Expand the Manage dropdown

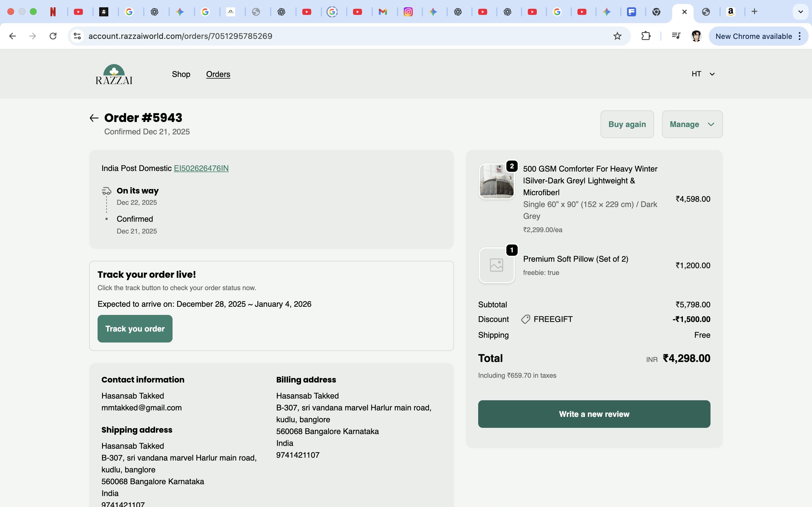pyautogui.click(x=692, y=124)
